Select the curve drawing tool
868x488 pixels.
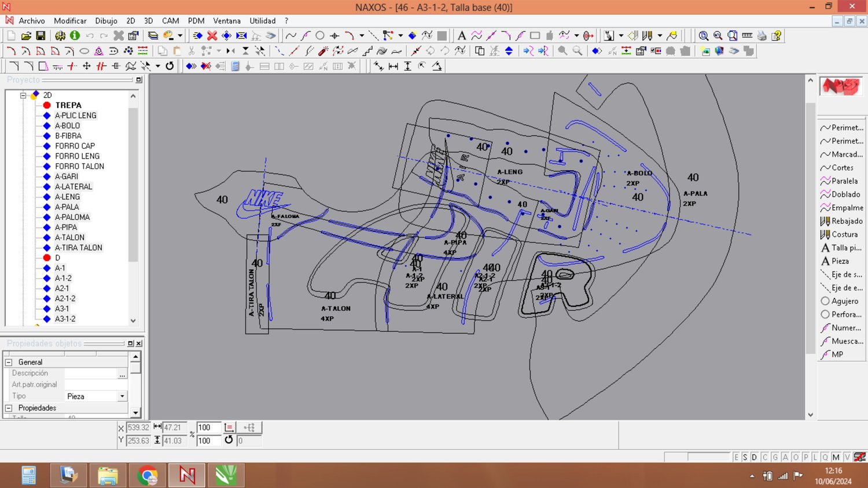point(291,36)
